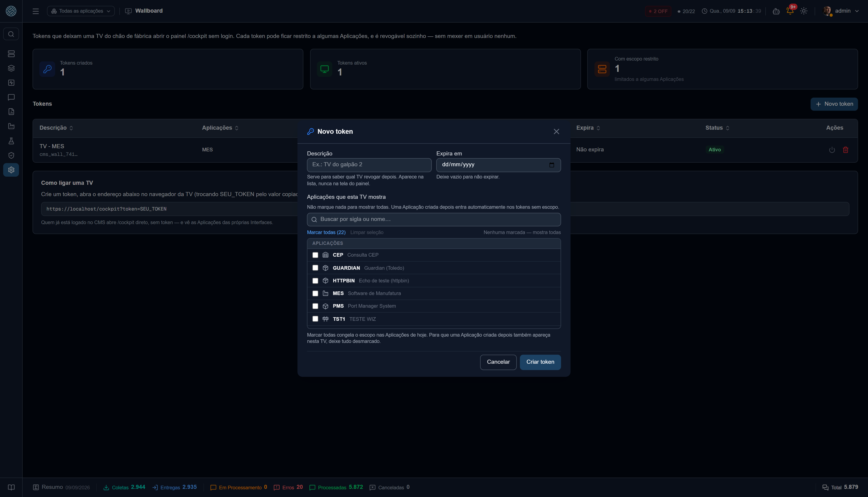
Task: Sort the table by Descrição column
Action: [56, 128]
